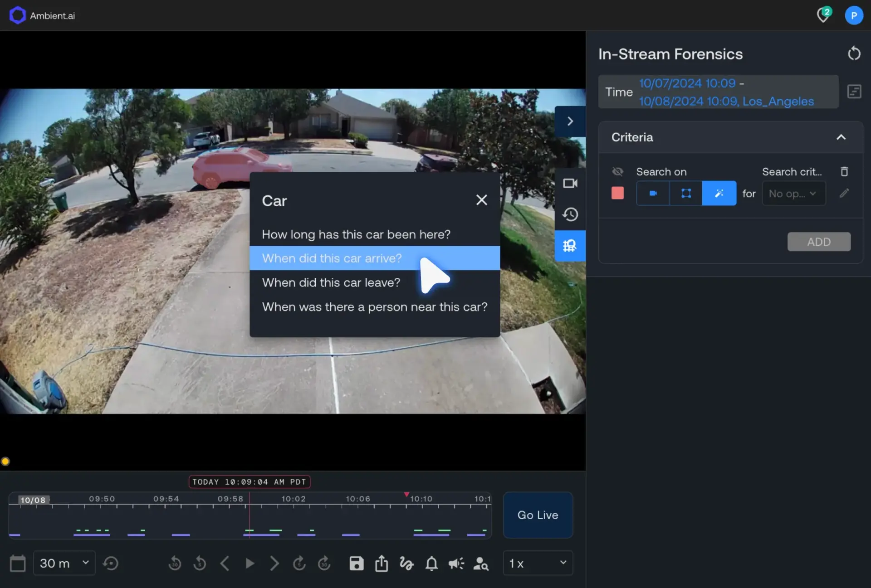Image resolution: width=871 pixels, height=588 pixels.
Task: Collapse the Criteria section
Action: [841, 137]
